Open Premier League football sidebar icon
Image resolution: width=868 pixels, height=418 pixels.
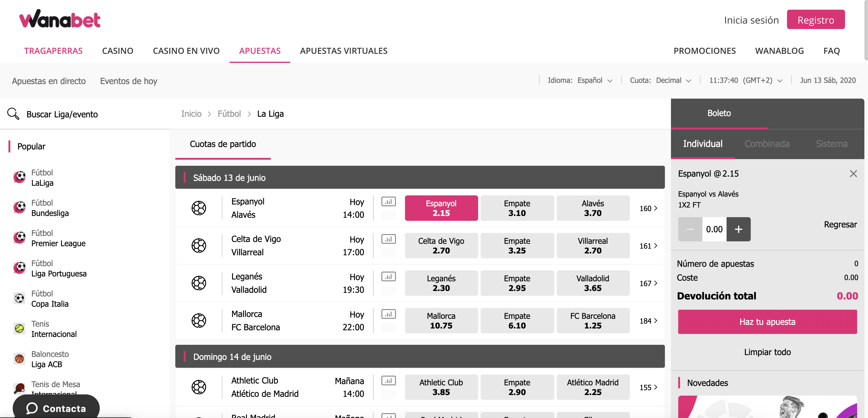(20, 237)
